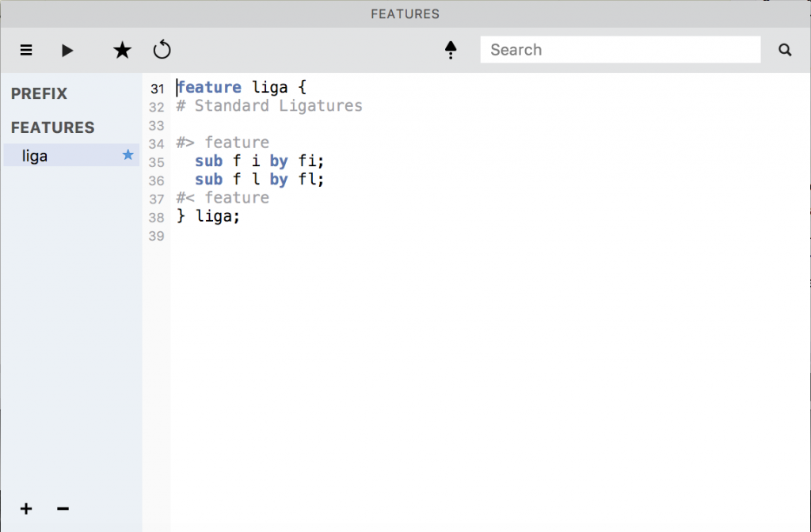
Task: Select the liga feature in sidebar
Action: [36, 156]
